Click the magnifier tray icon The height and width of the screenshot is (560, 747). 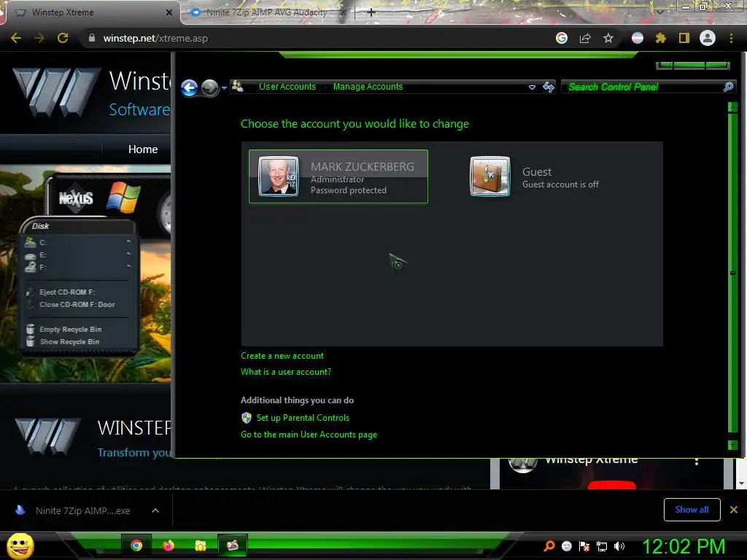tap(549, 546)
